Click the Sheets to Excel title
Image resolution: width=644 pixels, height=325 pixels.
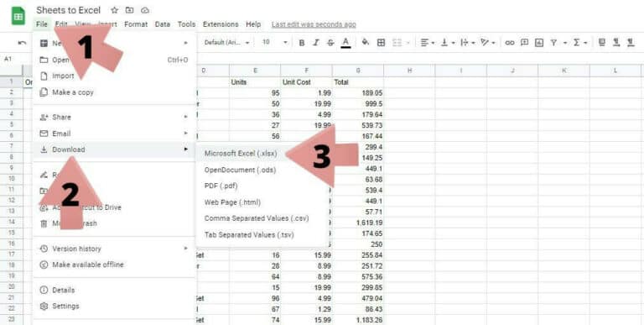coord(68,10)
